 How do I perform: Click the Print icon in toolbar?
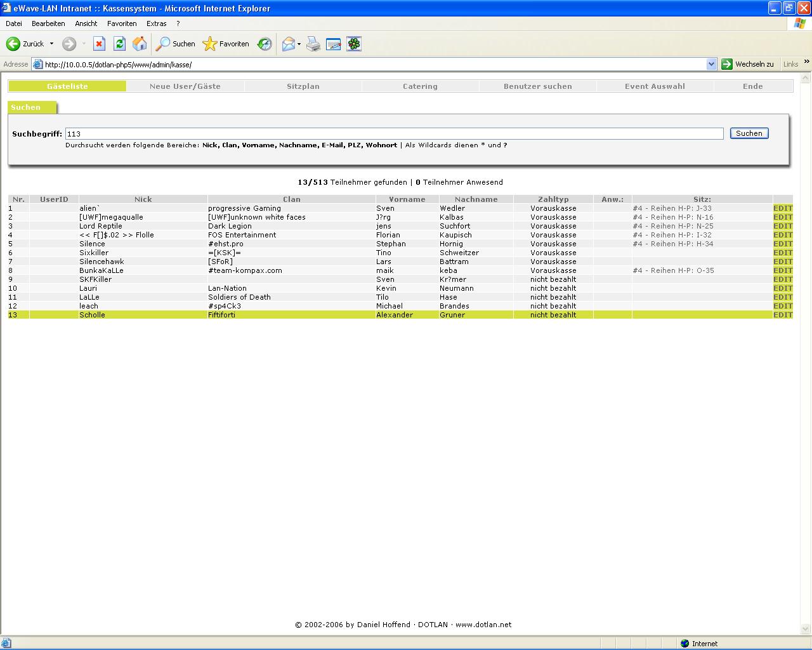(x=313, y=44)
